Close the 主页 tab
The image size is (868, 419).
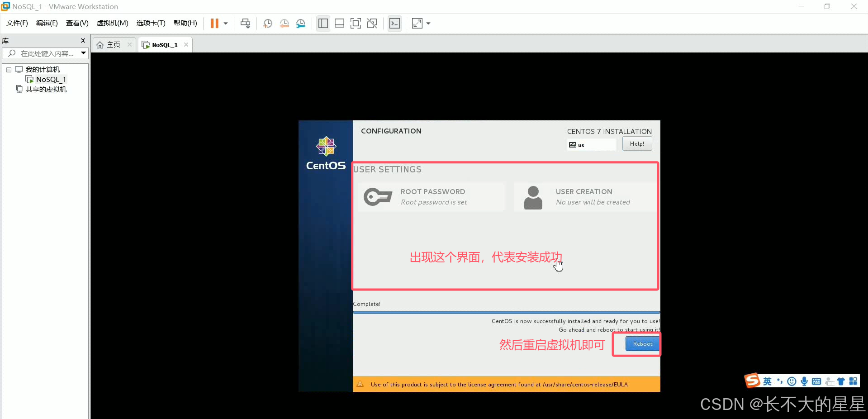[130, 45]
